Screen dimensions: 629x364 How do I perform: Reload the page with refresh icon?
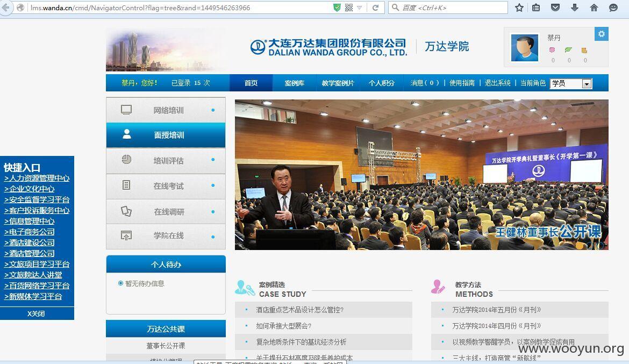click(375, 8)
